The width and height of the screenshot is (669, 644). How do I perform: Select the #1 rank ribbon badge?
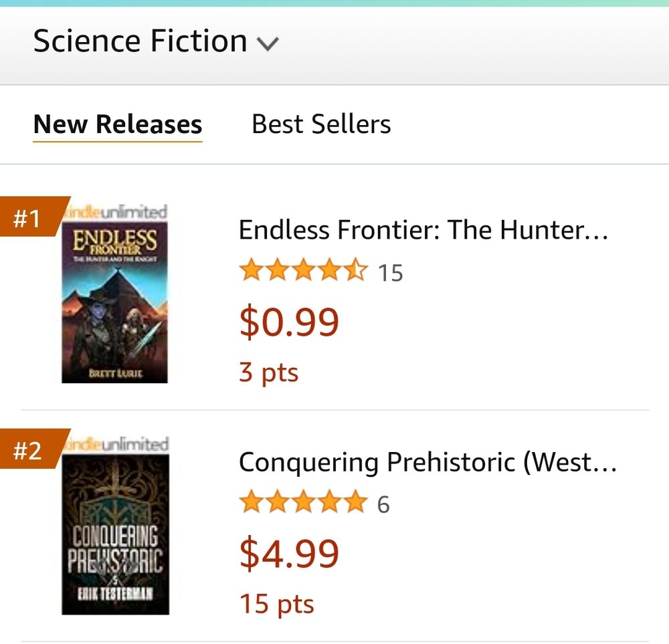point(25,216)
